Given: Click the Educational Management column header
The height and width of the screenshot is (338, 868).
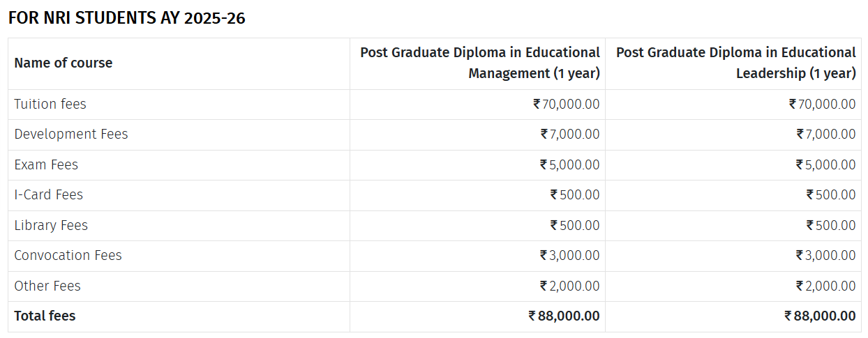Looking at the screenshot, I should (x=480, y=63).
